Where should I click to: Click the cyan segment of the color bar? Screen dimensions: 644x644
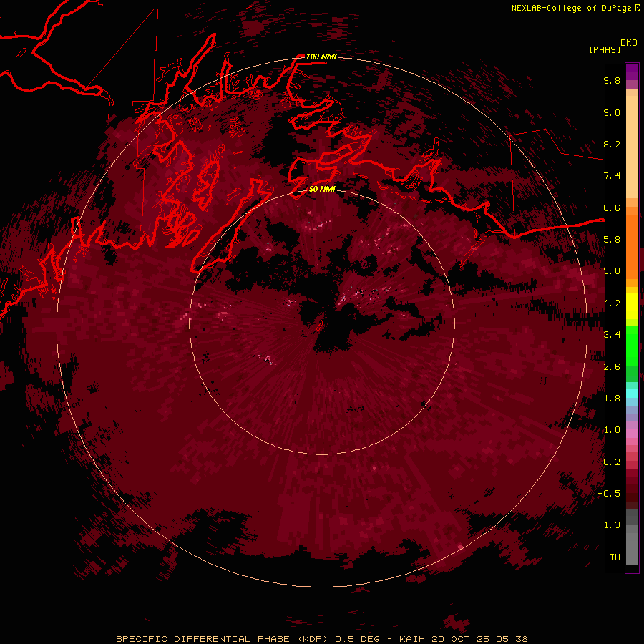tap(632, 394)
